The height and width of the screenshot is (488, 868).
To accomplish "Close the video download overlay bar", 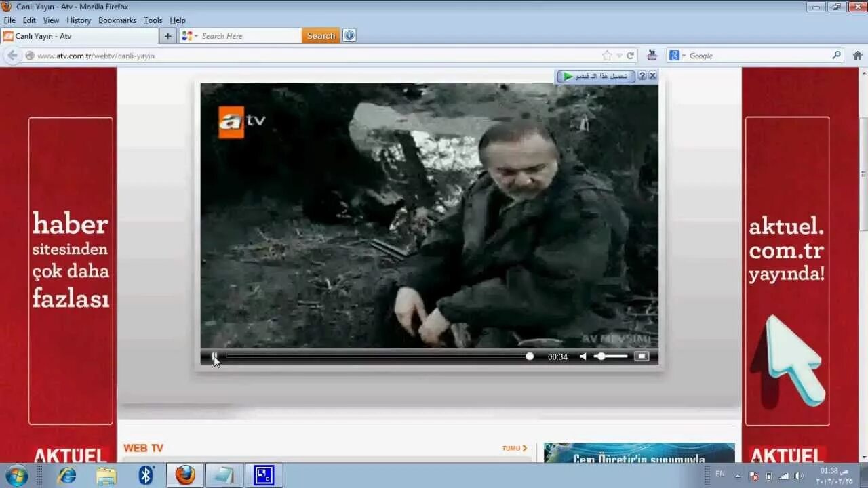I will click(x=652, y=76).
